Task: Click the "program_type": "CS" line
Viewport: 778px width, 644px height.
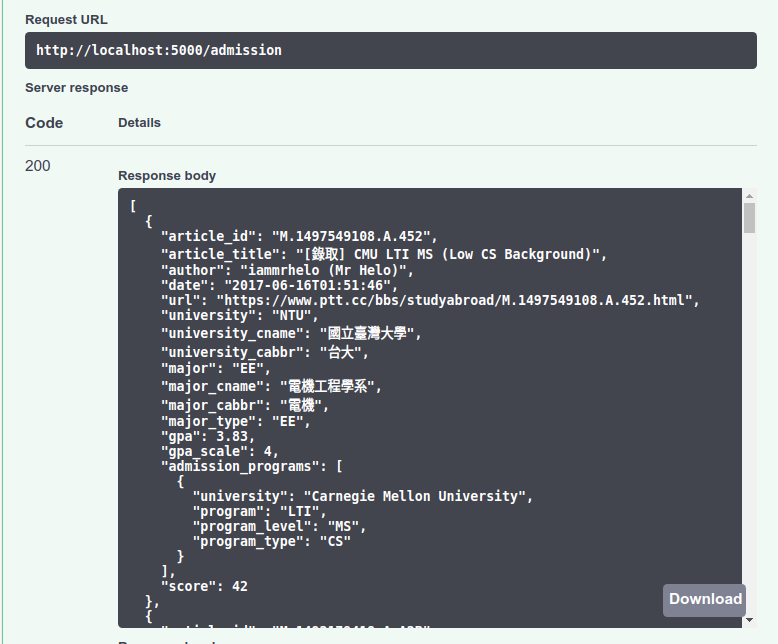Action: (x=271, y=541)
